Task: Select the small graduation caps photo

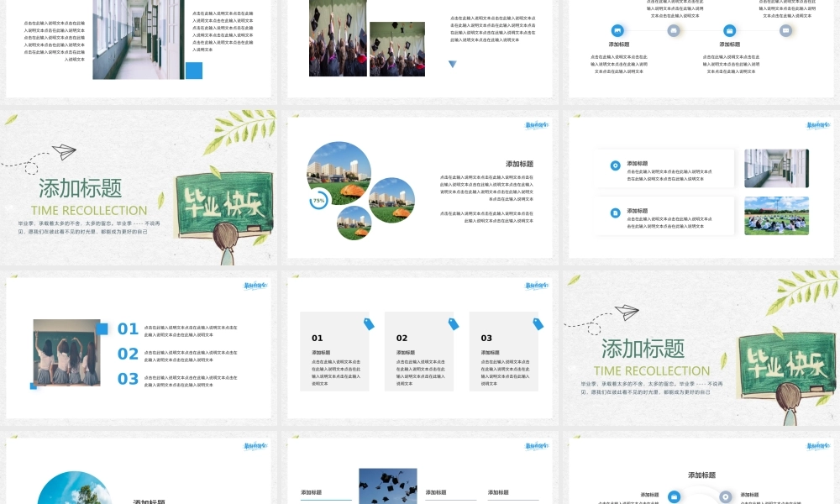Action: (x=397, y=49)
